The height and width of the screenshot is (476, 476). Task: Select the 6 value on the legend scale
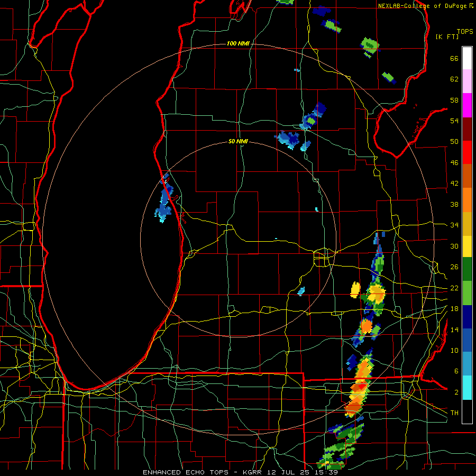456,371
